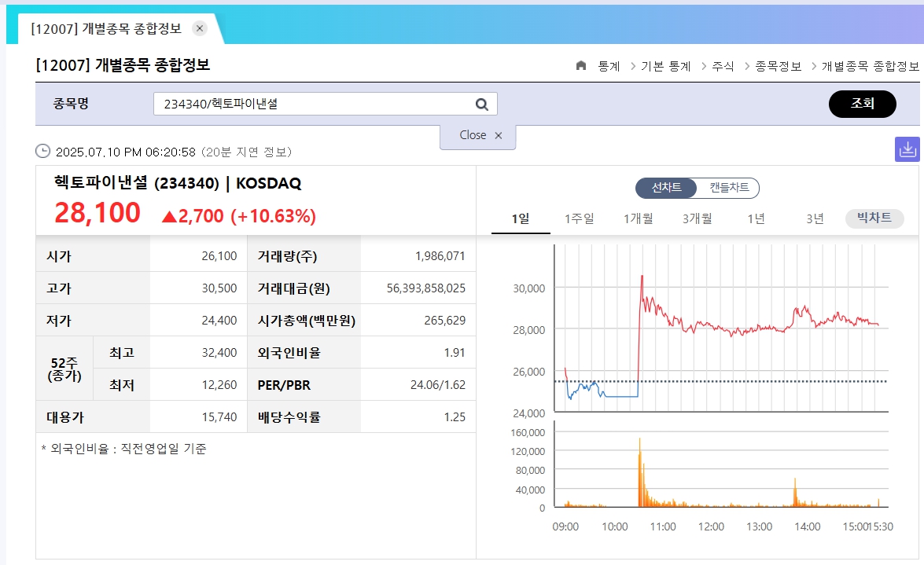This screenshot has height=565, width=924.
Task: Click the 시가 value 26,100
Action: (219, 256)
